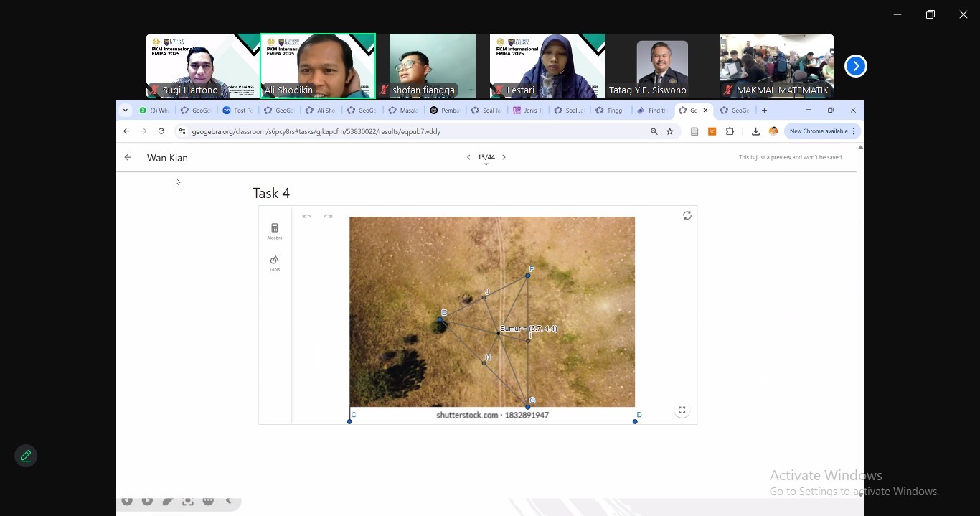Image resolution: width=980 pixels, height=516 pixels.
Task: Click the geogebra.org address bar URL
Action: click(x=316, y=132)
